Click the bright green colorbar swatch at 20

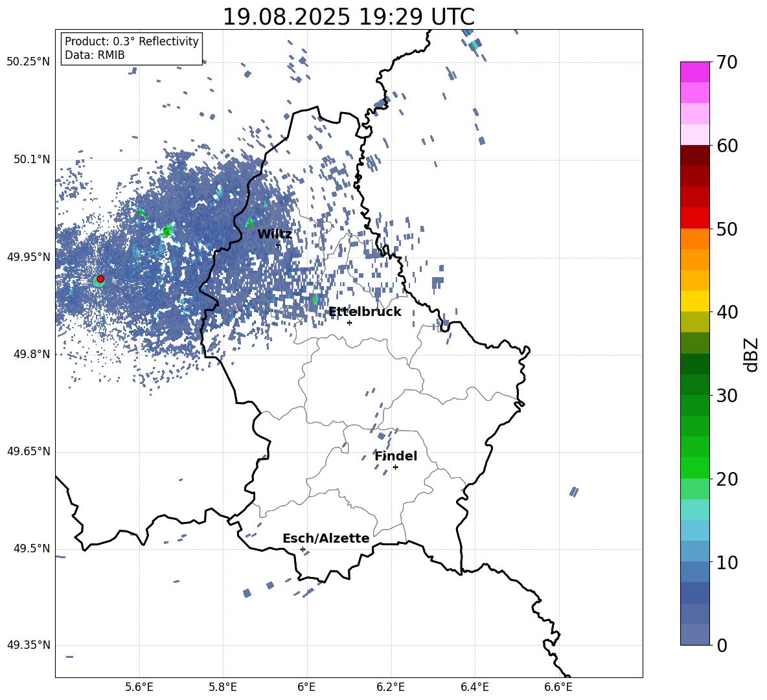[x=694, y=468]
